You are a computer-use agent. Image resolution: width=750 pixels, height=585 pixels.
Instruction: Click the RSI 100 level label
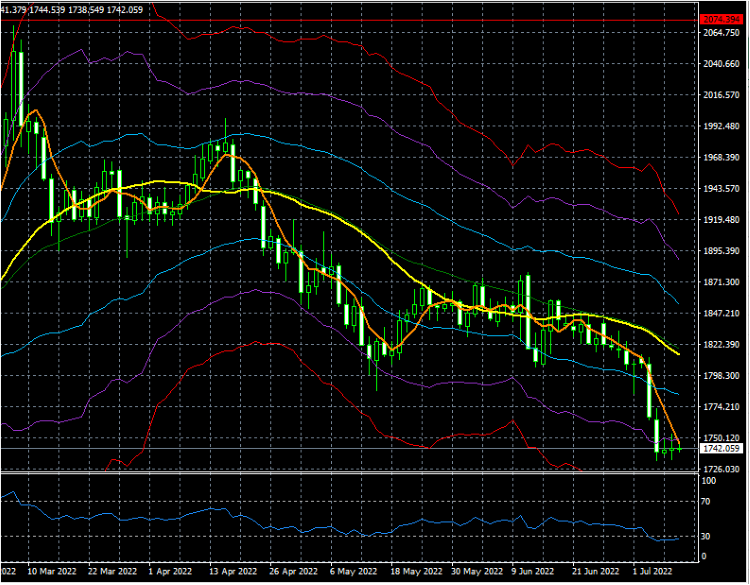click(709, 481)
